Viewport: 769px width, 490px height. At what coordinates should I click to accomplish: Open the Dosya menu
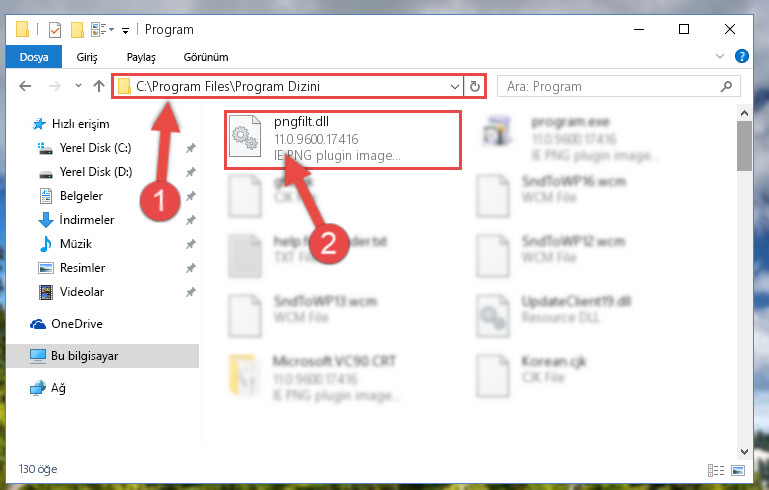pyautogui.click(x=34, y=57)
